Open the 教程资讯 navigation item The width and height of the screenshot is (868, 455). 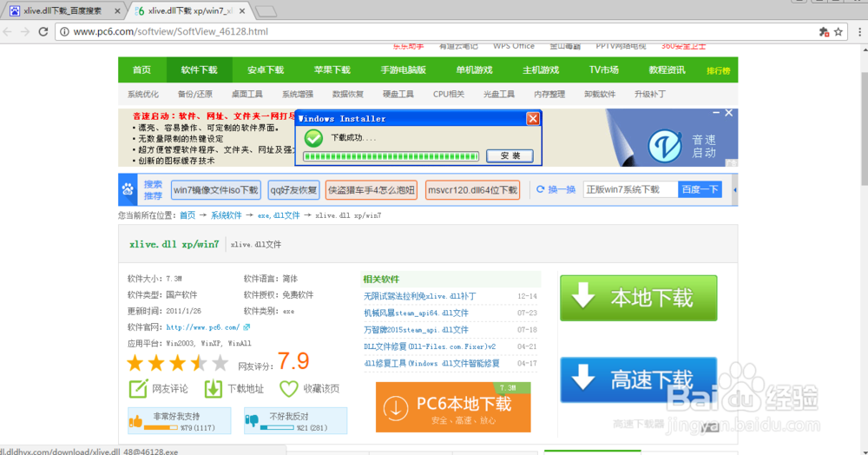[667, 69]
